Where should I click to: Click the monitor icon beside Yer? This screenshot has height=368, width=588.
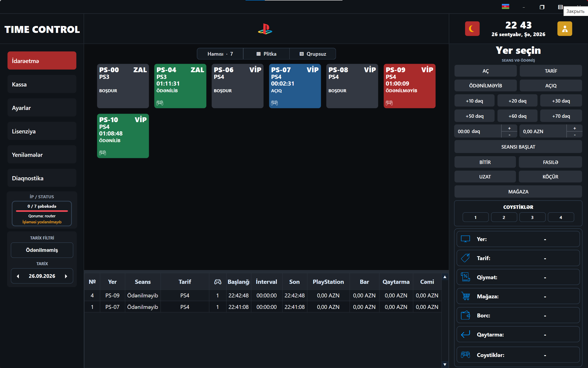465,239
